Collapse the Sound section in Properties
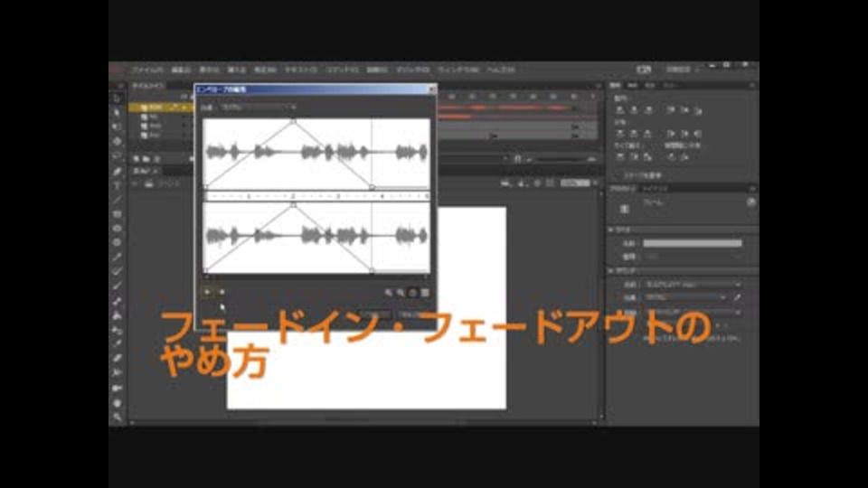This screenshot has height=488, width=868. click(x=612, y=270)
